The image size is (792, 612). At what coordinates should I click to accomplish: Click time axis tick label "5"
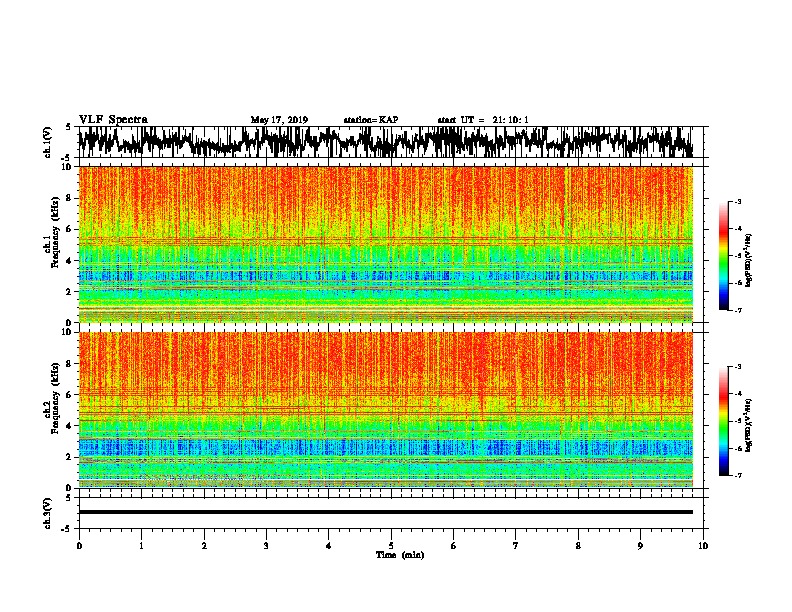click(391, 546)
